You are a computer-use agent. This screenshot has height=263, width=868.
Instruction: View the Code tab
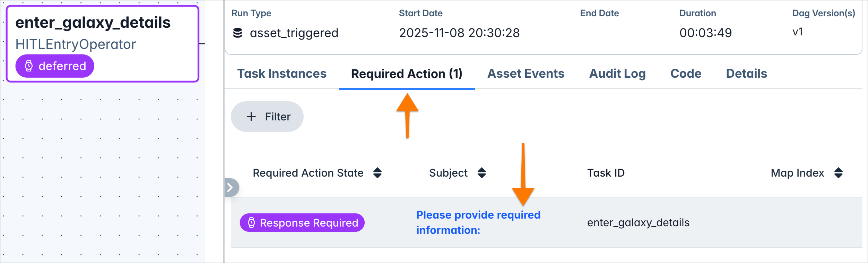pyautogui.click(x=686, y=73)
